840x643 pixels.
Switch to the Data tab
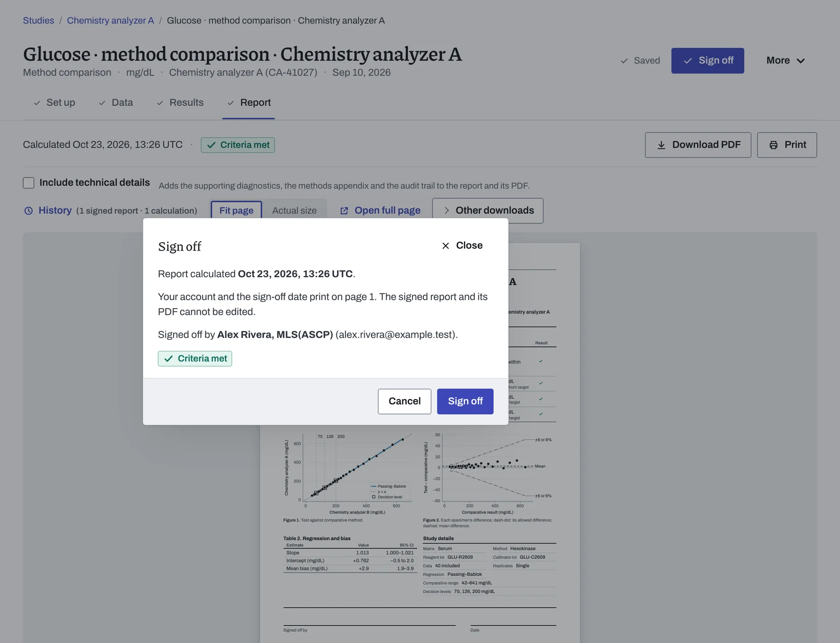click(116, 103)
